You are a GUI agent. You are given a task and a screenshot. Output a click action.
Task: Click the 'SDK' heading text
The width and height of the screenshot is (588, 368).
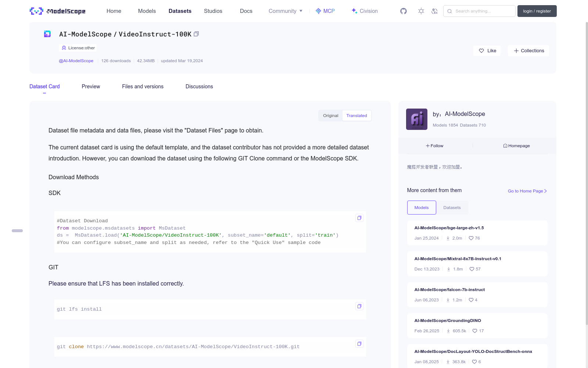click(x=54, y=193)
